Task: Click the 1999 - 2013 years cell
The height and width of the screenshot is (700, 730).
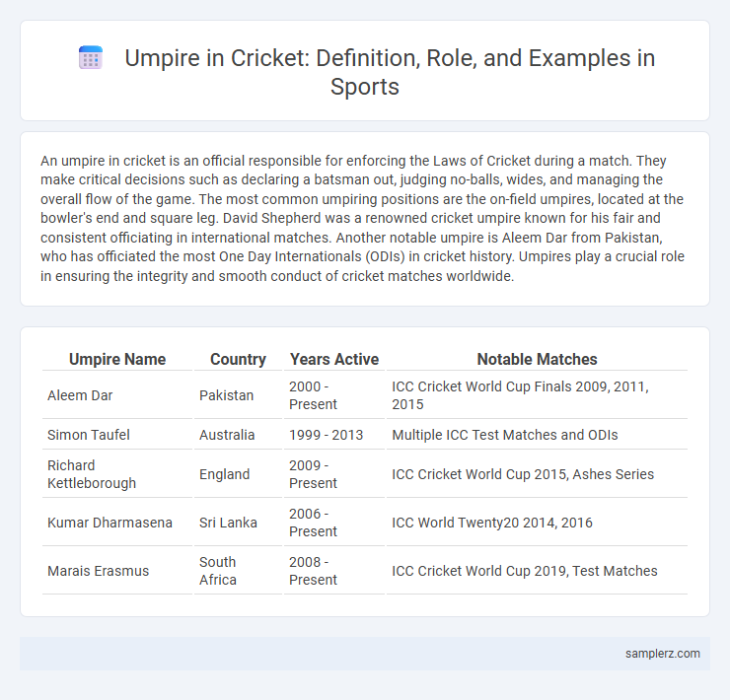Action: click(x=334, y=435)
